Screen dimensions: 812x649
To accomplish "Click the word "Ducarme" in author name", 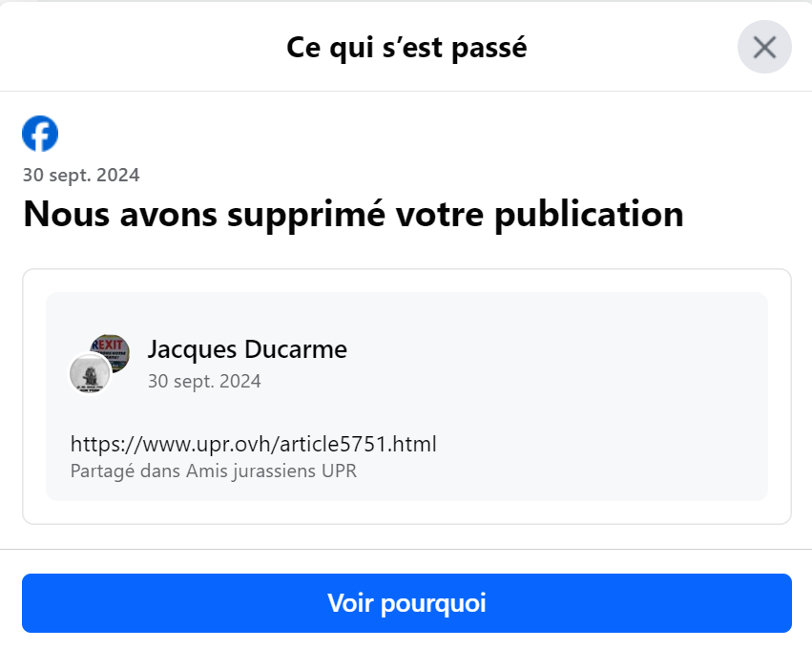I will (296, 349).
